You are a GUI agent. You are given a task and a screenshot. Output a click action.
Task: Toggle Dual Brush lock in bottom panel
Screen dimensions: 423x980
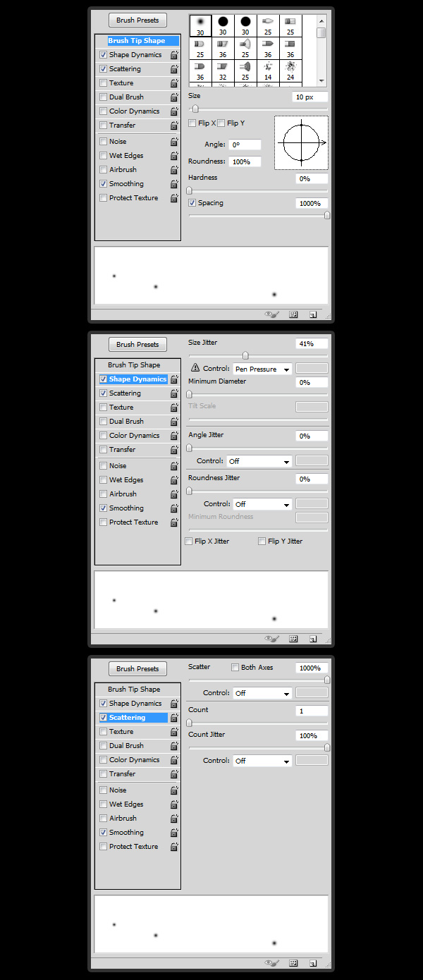[x=174, y=746]
